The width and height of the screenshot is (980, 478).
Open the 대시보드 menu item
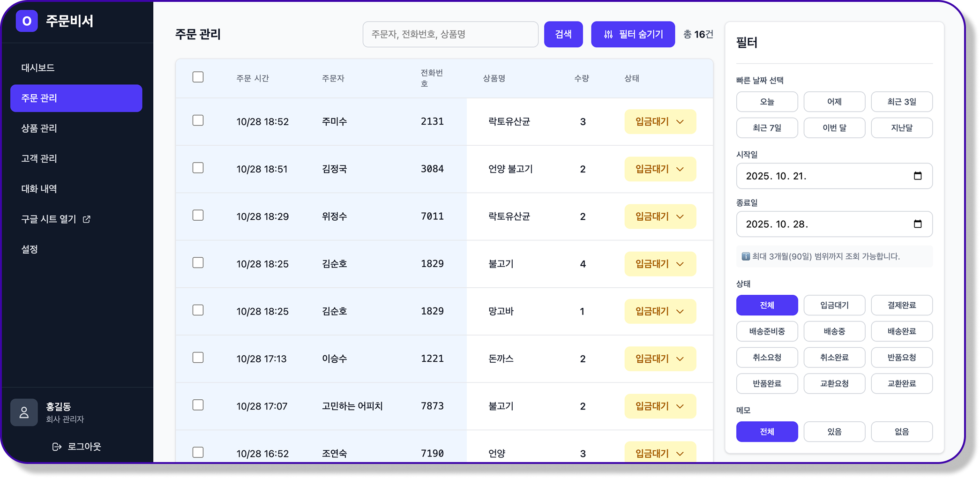(38, 68)
